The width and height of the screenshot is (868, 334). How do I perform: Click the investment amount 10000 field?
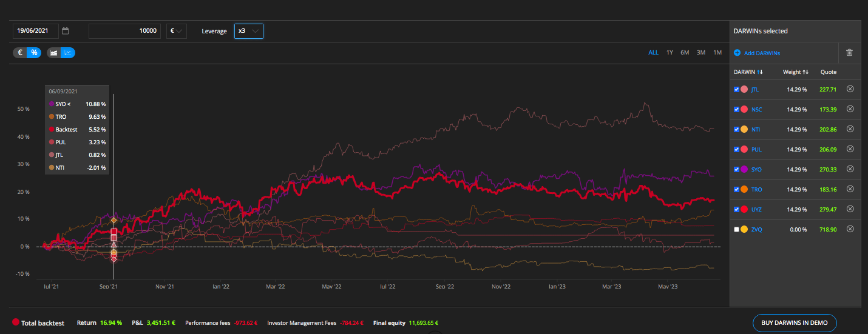click(124, 31)
